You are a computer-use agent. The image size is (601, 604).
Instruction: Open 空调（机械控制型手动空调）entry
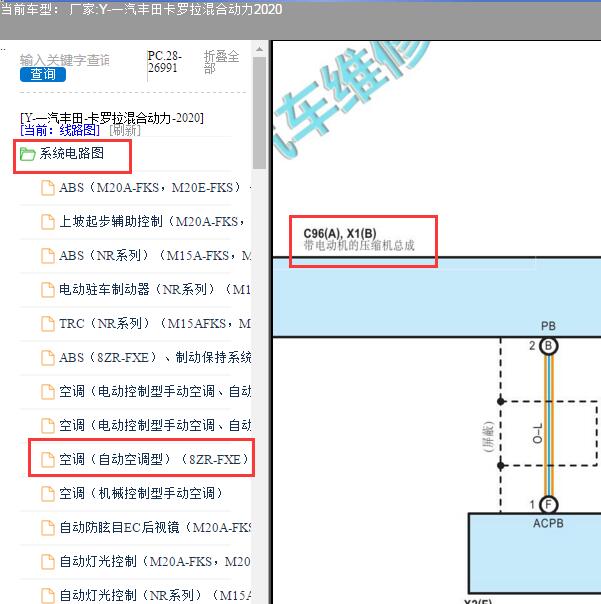coord(141,493)
